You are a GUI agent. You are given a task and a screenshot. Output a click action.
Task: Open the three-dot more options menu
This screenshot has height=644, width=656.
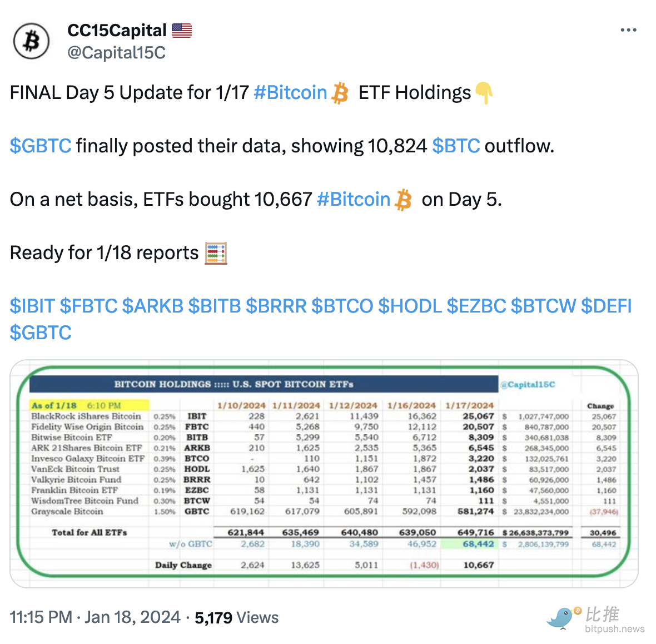pos(628,30)
